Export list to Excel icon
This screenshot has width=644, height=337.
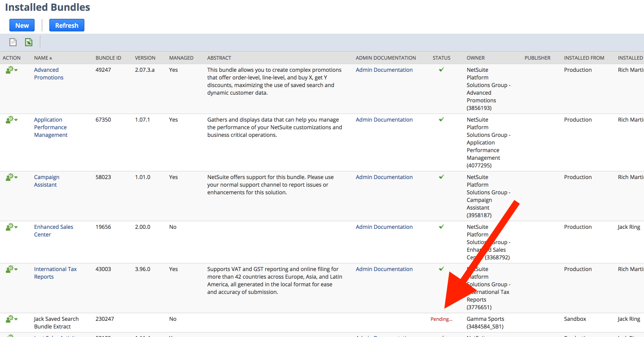click(29, 42)
